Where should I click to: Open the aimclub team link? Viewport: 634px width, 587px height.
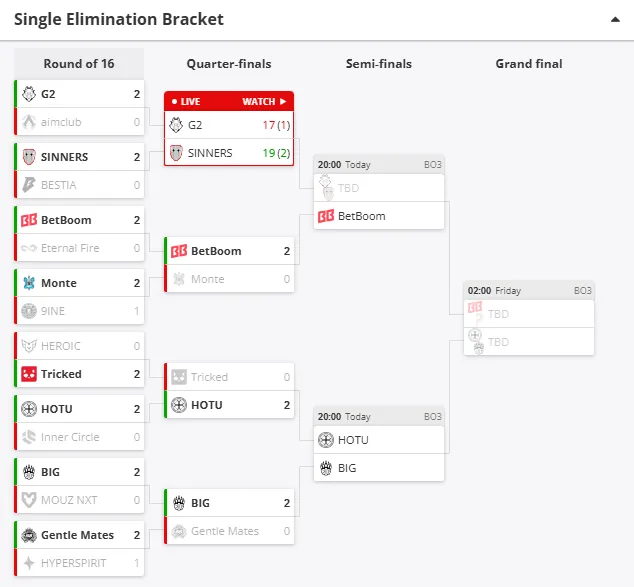pyautogui.click(x=61, y=122)
